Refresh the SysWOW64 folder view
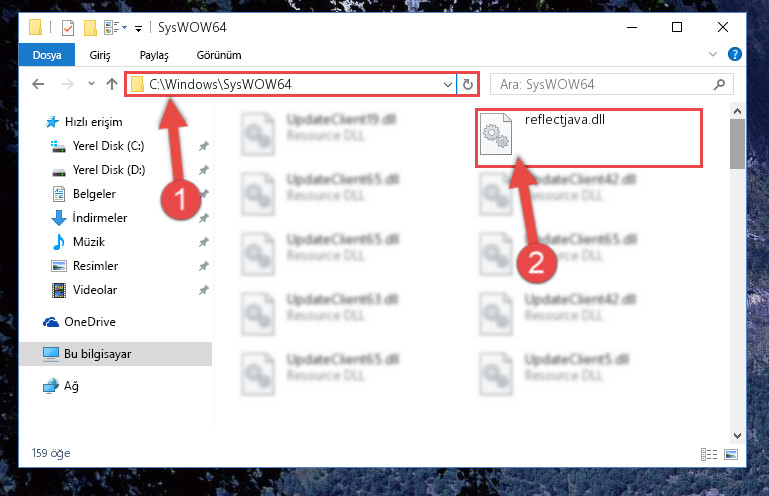769x496 pixels. (x=468, y=84)
